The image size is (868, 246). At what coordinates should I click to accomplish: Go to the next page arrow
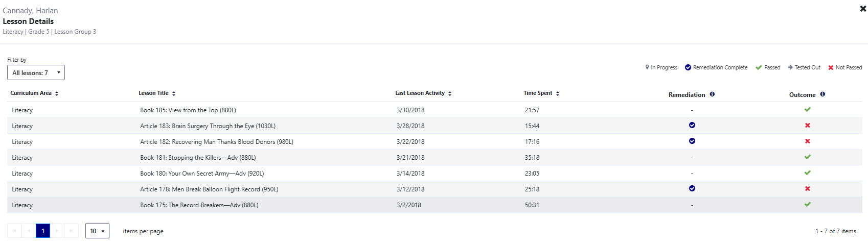57,231
